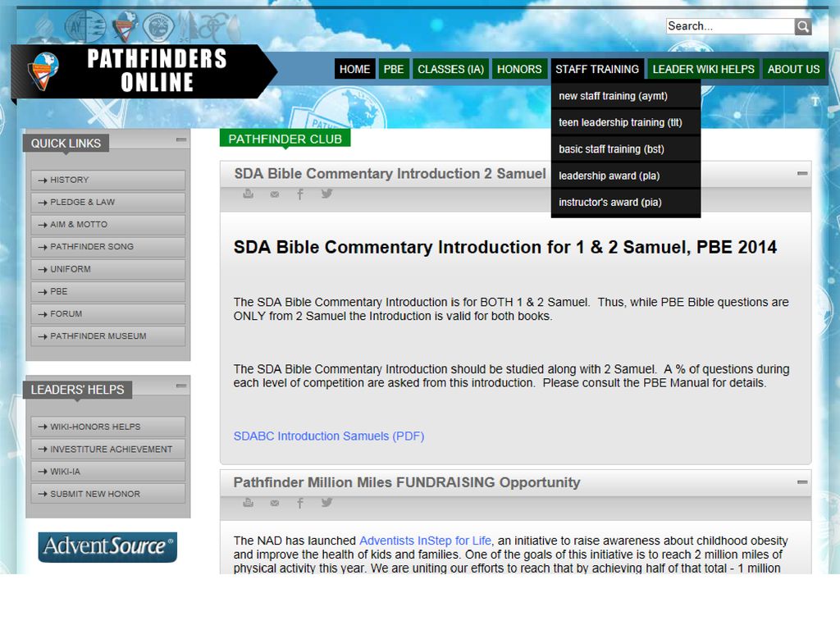Open PATHFINDER SONG quick link
Image resolution: width=840 pixels, height=630 pixels.
[107, 247]
